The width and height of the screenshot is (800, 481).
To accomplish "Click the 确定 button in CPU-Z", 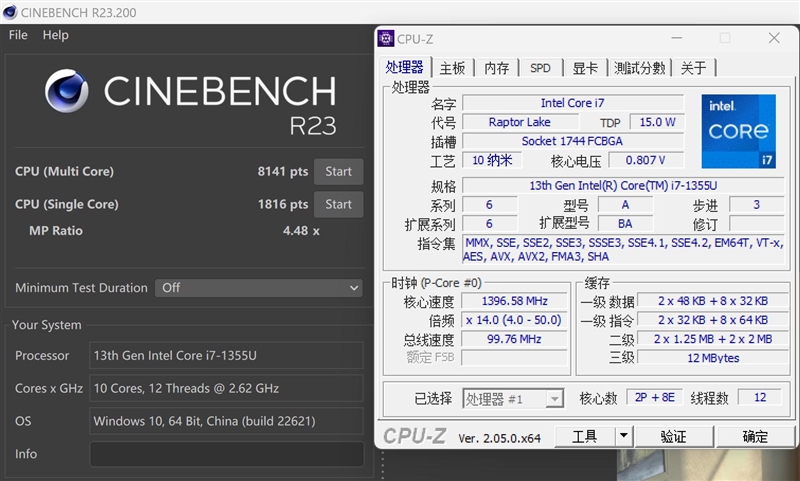I will click(755, 437).
